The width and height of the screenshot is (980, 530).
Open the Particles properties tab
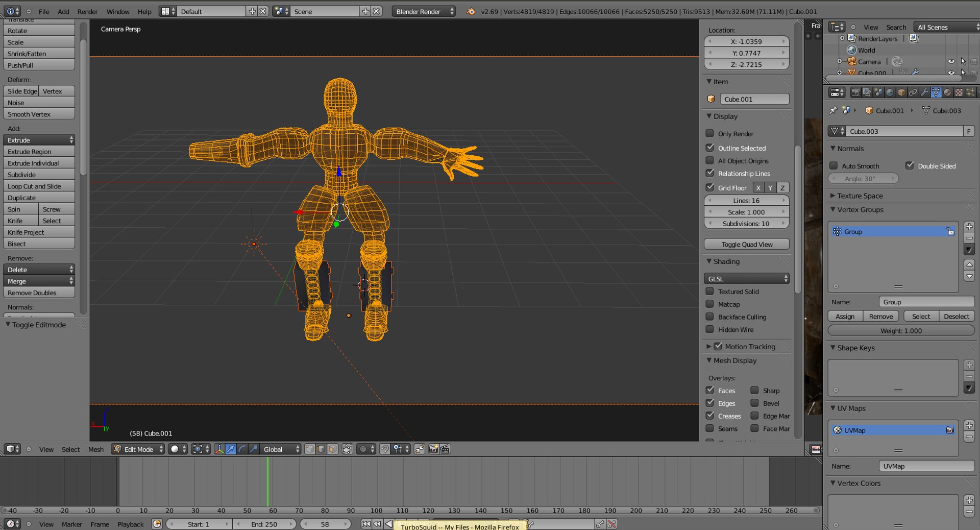(x=970, y=92)
